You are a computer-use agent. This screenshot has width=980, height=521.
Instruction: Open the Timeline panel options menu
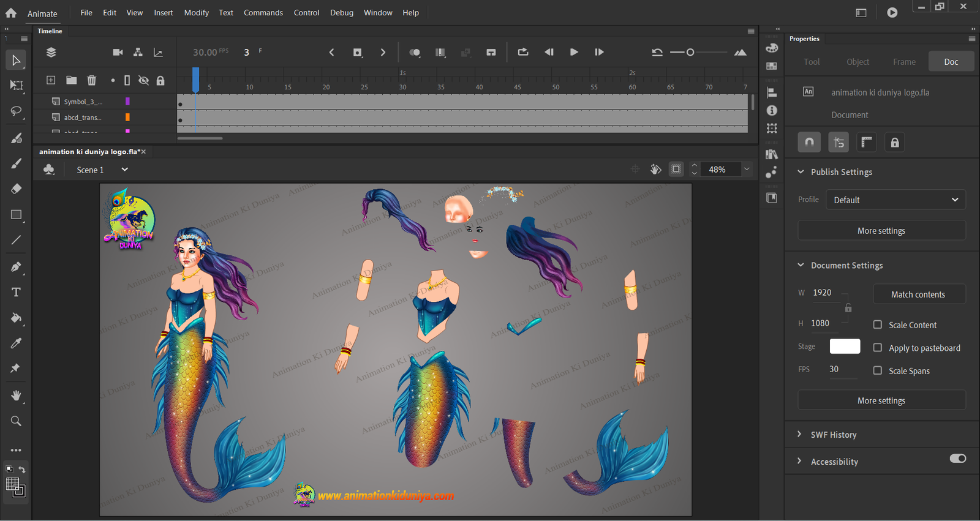[x=751, y=31]
